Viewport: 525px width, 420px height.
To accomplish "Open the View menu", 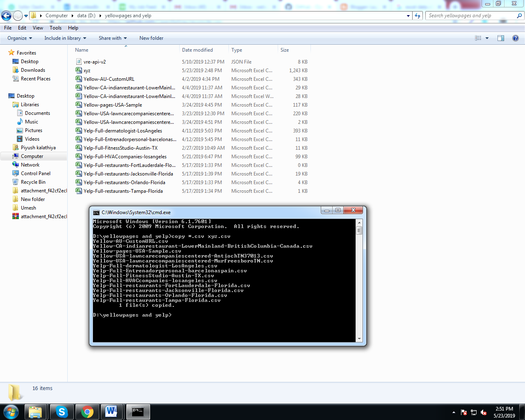I will click(38, 28).
